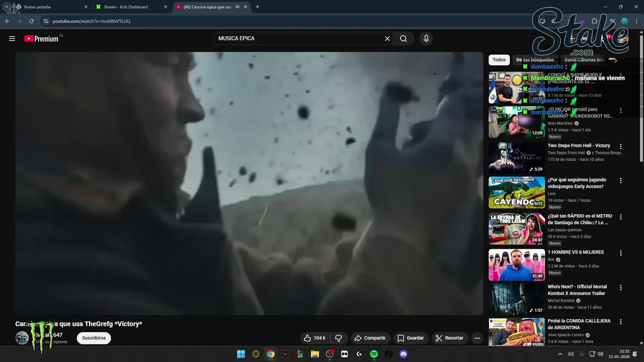Click the Recortar clip button

pyautogui.click(x=449, y=338)
